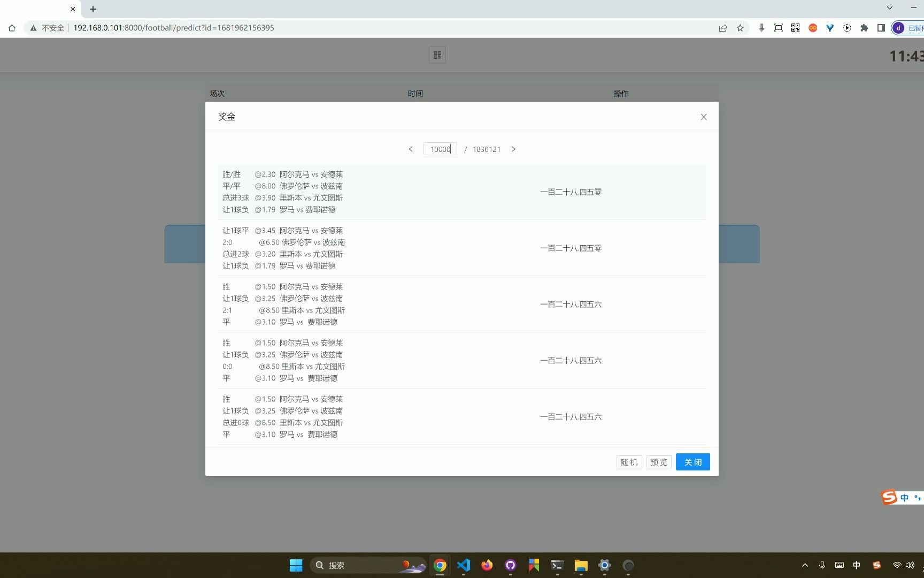Open the downloads arrow icon in the toolbar
This screenshot has height=578, width=924.
[x=761, y=28]
